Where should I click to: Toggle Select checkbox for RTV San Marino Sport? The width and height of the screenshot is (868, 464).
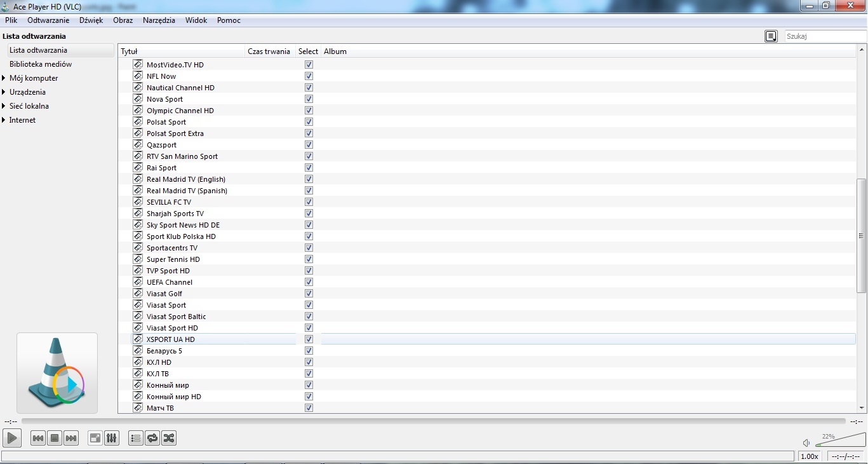pos(309,156)
